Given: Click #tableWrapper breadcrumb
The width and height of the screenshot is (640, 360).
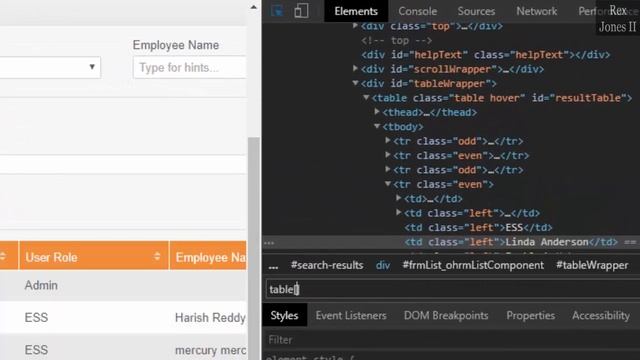Looking at the screenshot, I should 592,265.
